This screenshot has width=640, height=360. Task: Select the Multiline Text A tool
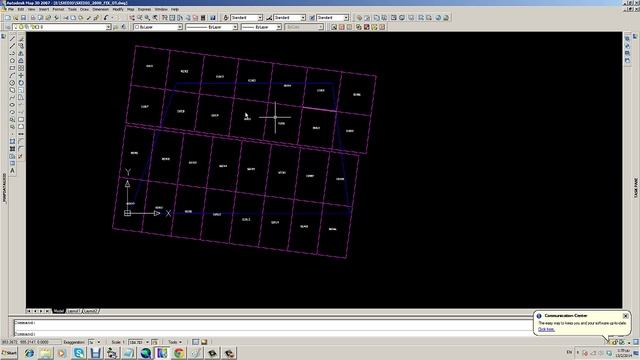tap(12, 171)
